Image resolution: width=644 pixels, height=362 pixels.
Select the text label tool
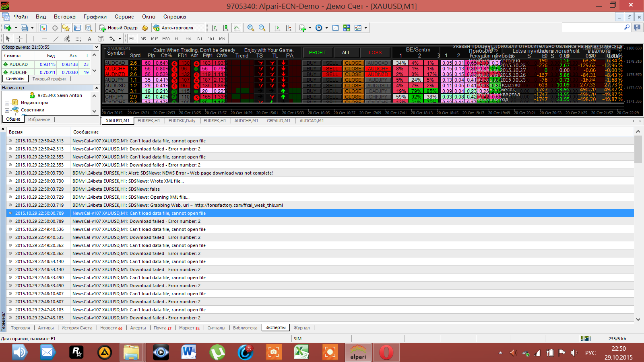tap(101, 39)
